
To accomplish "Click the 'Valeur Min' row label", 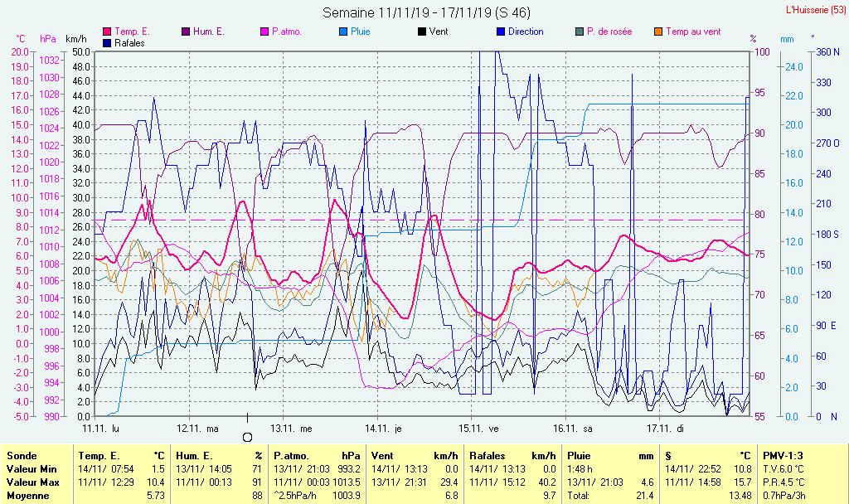I will pos(32,469).
